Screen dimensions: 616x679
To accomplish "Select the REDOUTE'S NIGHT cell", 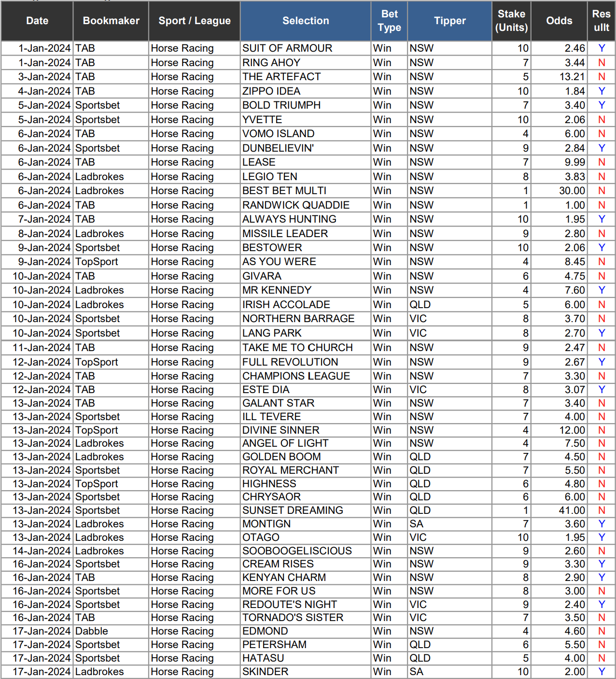I will click(x=306, y=605).
